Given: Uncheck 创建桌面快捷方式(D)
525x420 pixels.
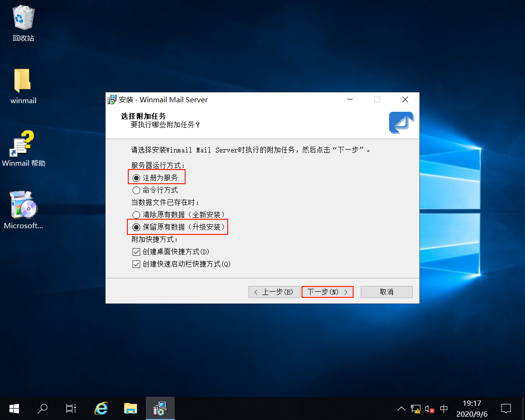Looking at the screenshot, I should coord(136,251).
